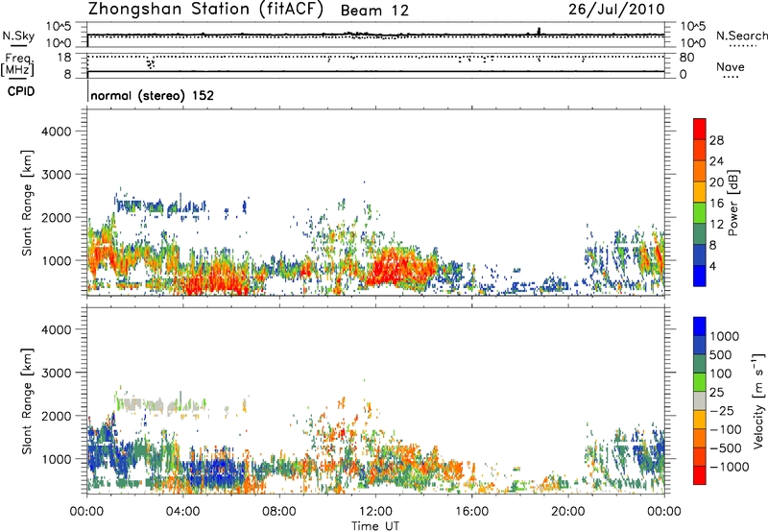Click the date '26/Jul/2010'
Screen dimensions: 768x532
click(x=616, y=10)
